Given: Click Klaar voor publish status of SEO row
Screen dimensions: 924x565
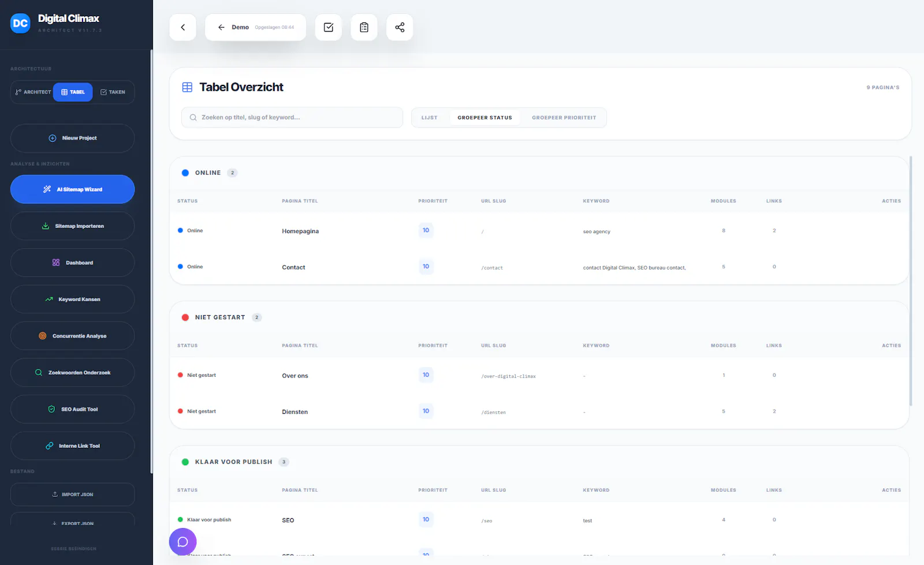Looking at the screenshot, I should [x=204, y=519].
